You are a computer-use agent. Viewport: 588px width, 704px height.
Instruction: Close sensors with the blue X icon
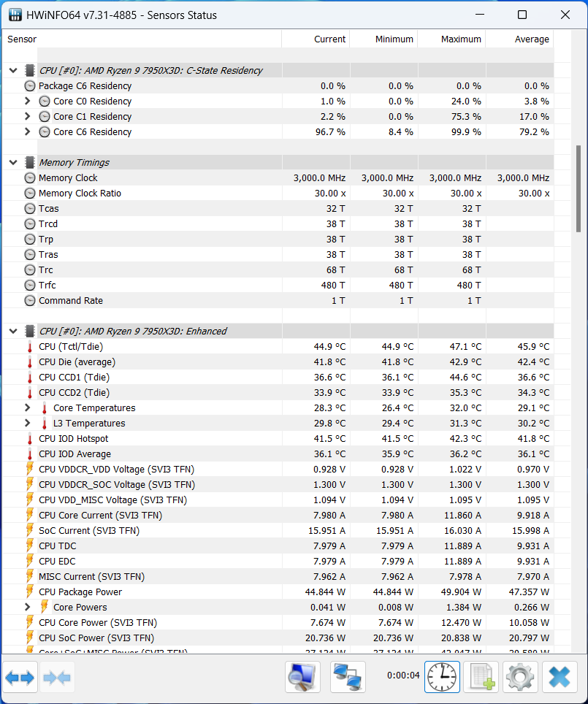(560, 677)
